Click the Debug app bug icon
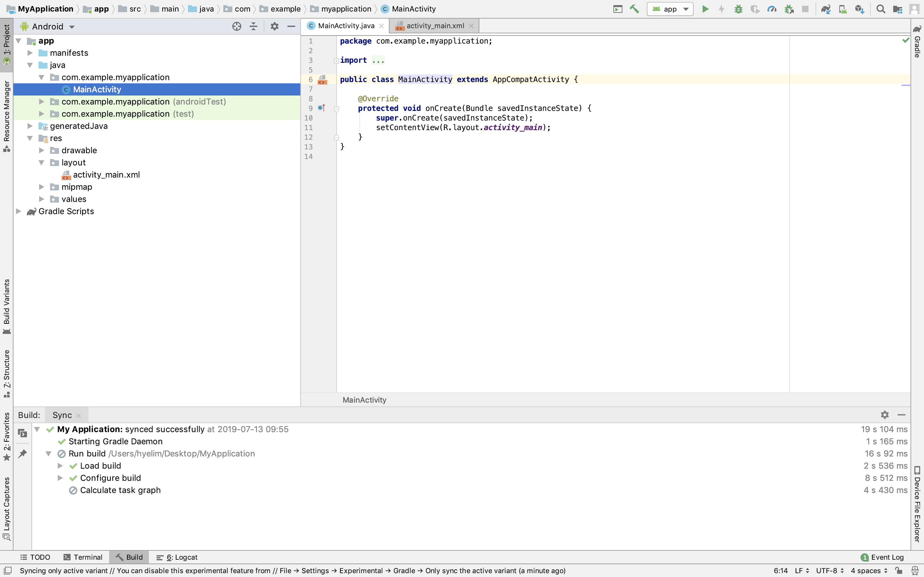 pyautogui.click(x=738, y=9)
